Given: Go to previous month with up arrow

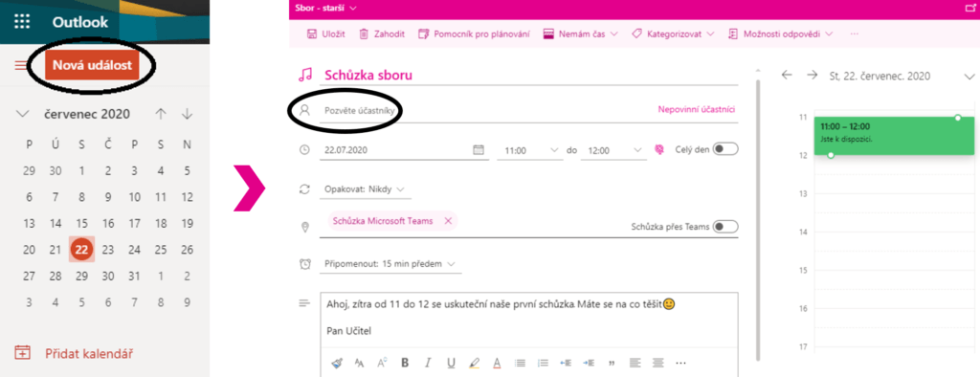Looking at the screenshot, I should (161, 114).
